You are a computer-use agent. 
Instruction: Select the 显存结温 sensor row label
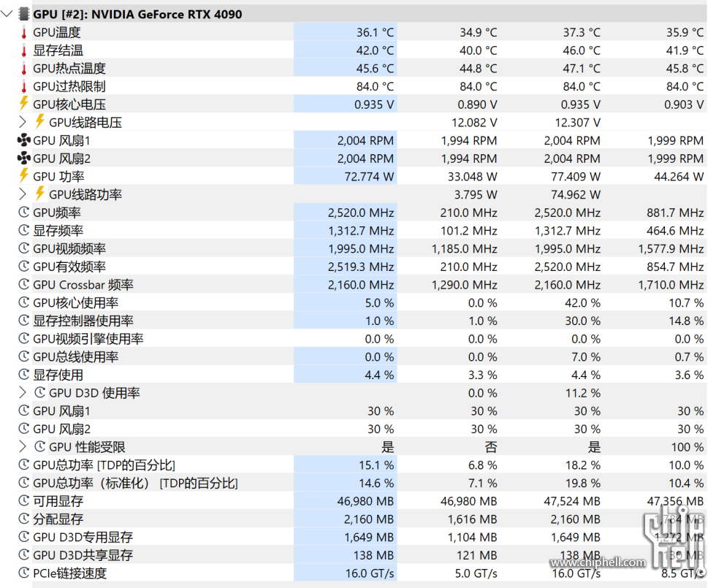click(58, 50)
